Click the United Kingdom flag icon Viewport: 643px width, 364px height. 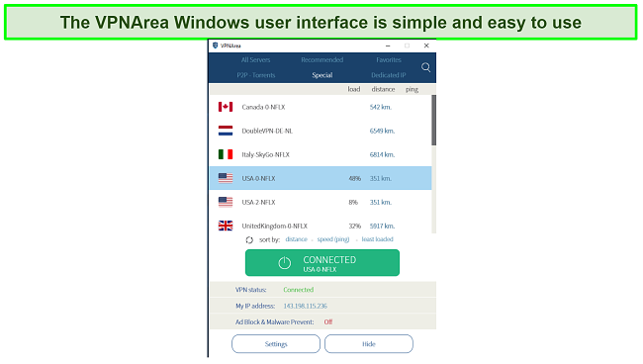coord(226,226)
